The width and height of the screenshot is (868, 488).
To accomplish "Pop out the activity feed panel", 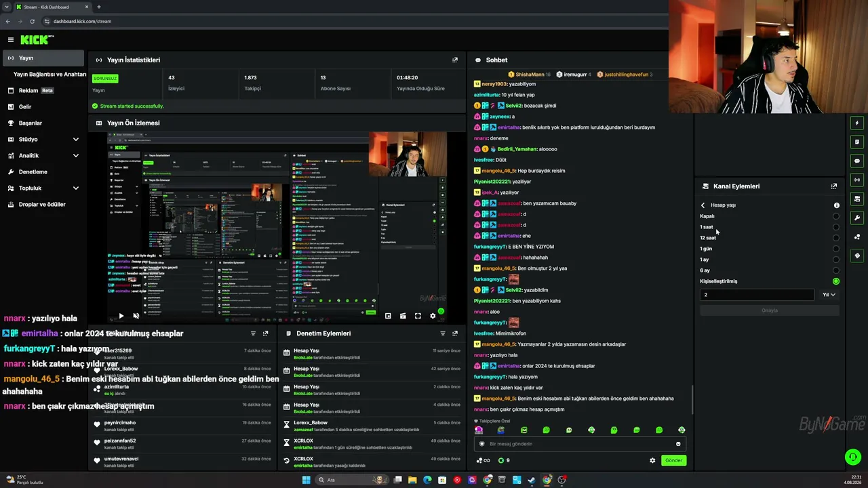I will [x=265, y=333].
